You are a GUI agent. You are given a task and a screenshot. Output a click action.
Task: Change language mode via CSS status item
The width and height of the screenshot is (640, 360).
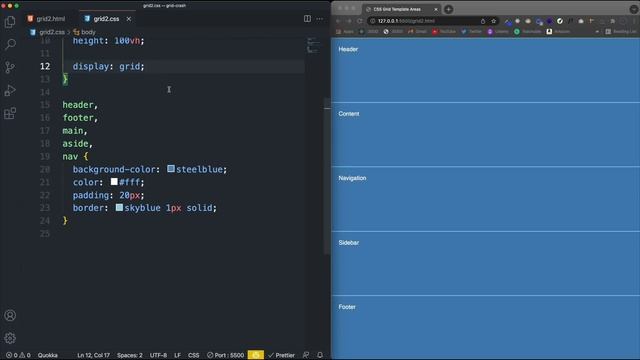[x=193, y=355]
